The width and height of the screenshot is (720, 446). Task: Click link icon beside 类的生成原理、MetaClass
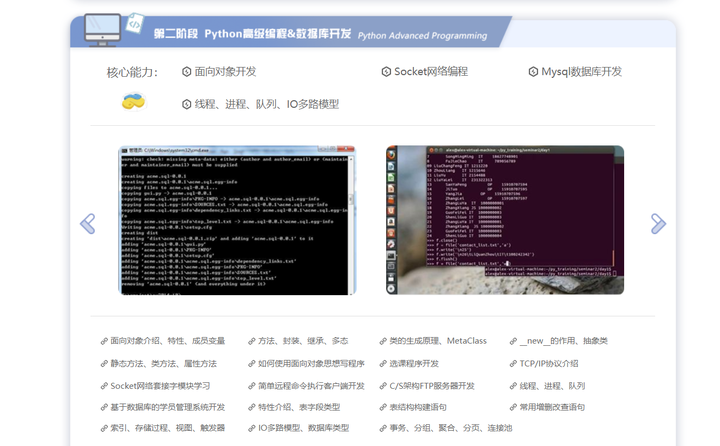(383, 341)
